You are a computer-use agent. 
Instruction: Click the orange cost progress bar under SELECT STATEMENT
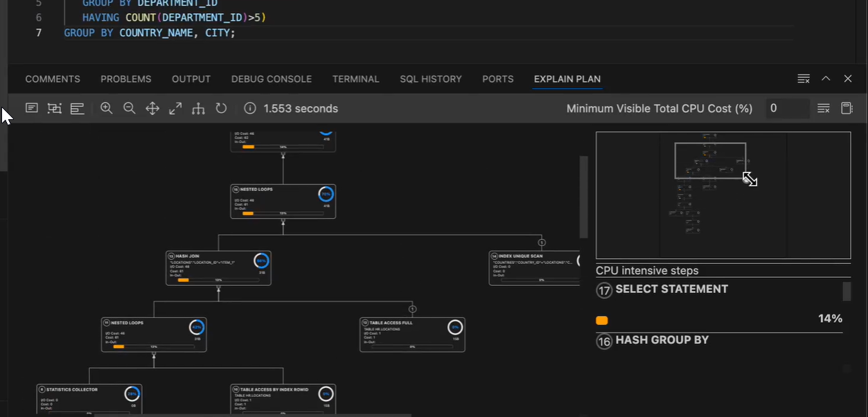(601, 320)
